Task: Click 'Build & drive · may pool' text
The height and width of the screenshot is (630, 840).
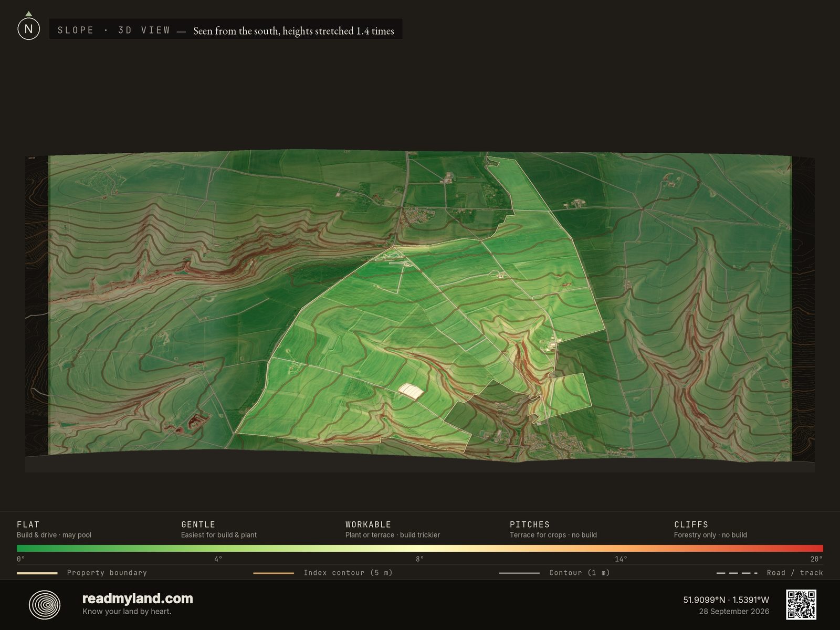Action: point(54,535)
